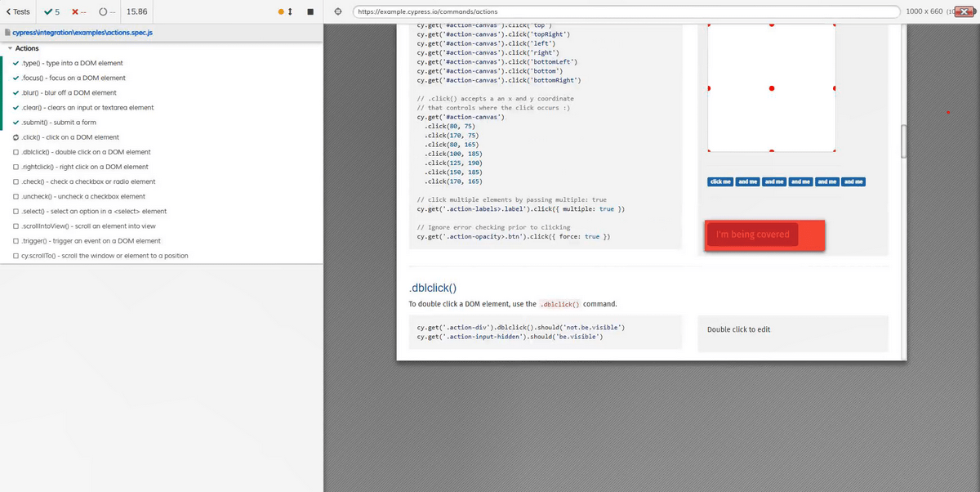Click the center red dot on the canvas

click(771, 87)
